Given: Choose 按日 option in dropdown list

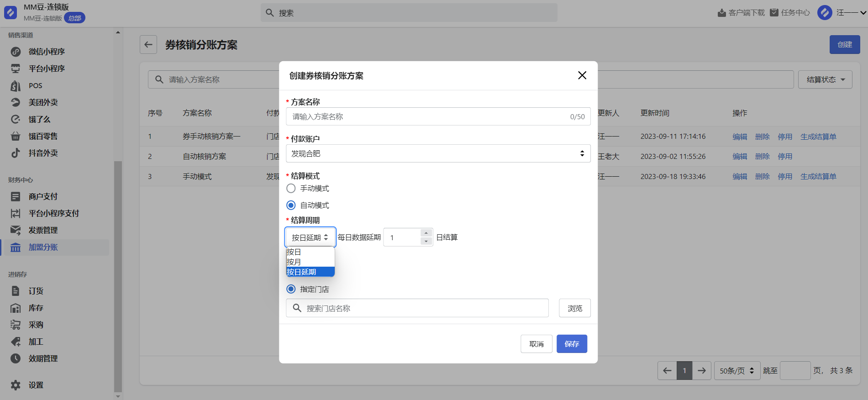Looking at the screenshot, I should [x=310, y=252].
